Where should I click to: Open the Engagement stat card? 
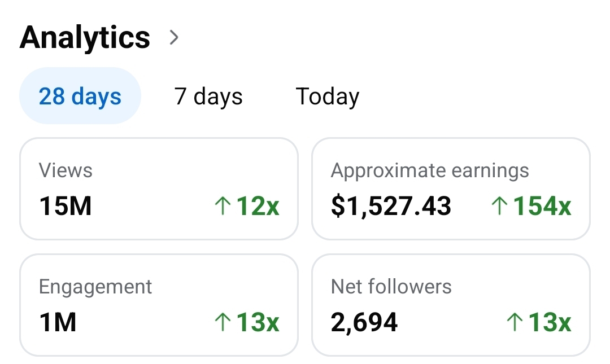[159, 305]
